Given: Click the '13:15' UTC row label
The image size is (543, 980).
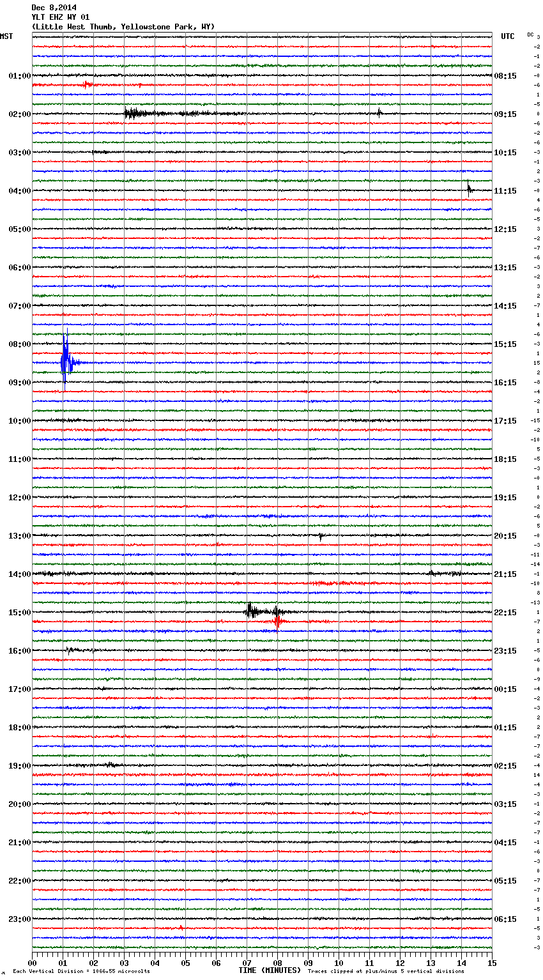Looking at the screenshot, I should (x=505, y=268).
